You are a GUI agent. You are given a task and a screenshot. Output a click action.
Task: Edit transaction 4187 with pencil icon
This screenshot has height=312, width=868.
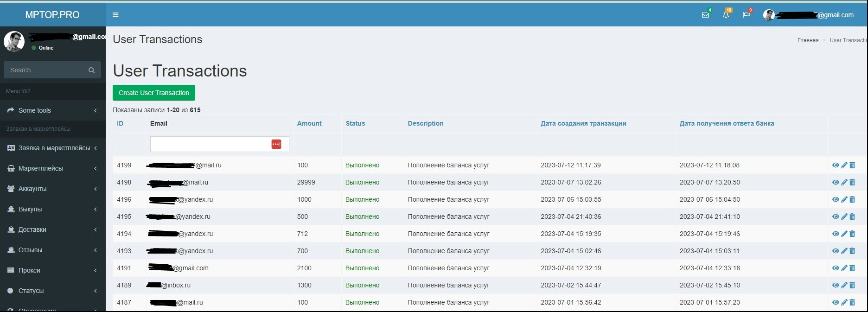(x=844, y=302)
